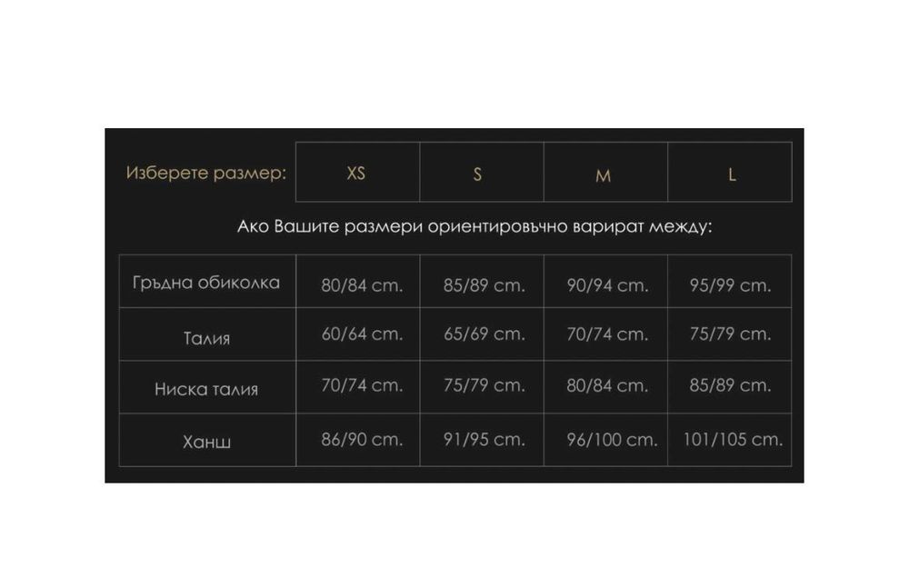Click the 'Ниска талия' row label
The height and width of the screenshot is (588, 909).
pos(207,389)
